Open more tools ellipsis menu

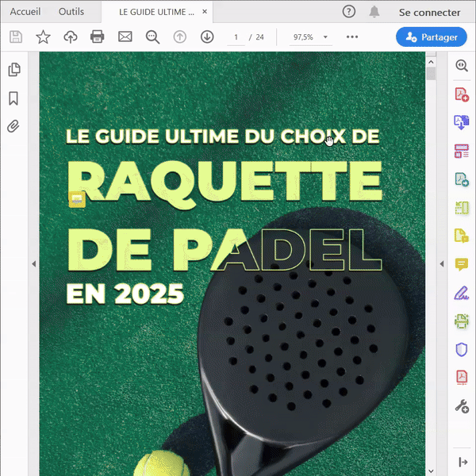tap(352, 36)
